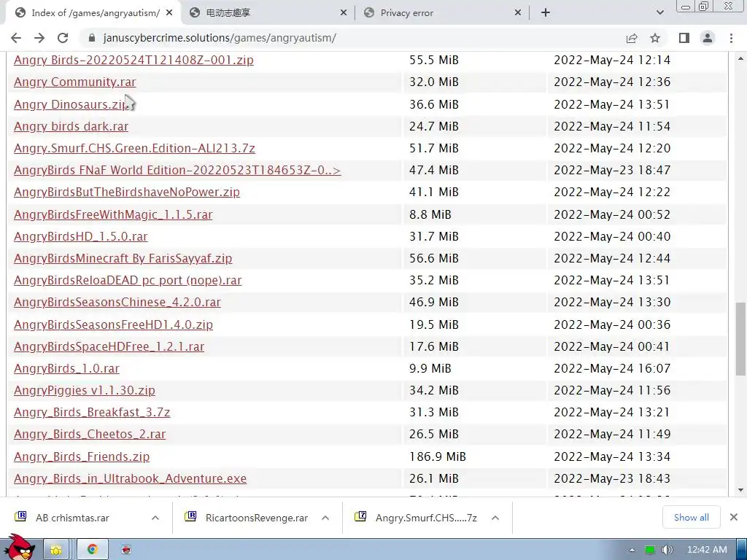
Task: Download Angry_Birds_Cheetos_2.rar
Action: (x=90, y=434)
